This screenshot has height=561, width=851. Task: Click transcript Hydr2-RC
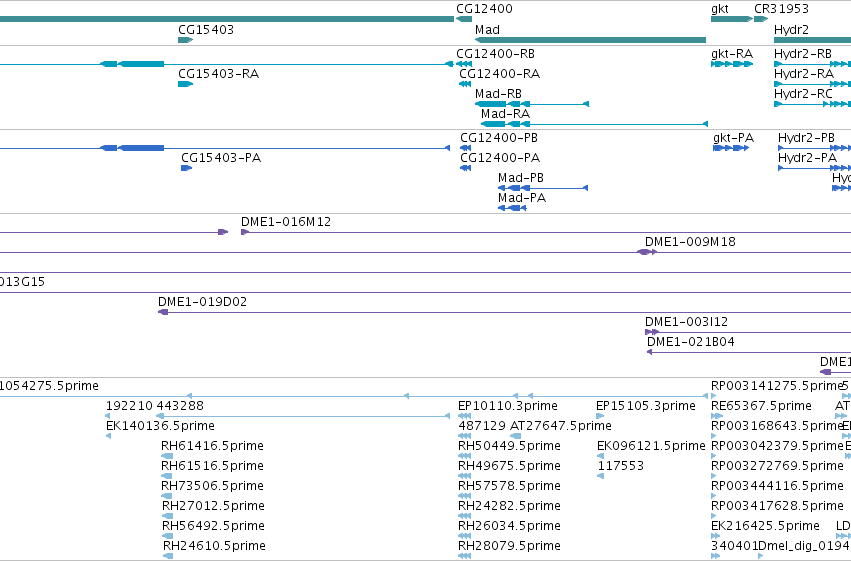tap(812, 104)
